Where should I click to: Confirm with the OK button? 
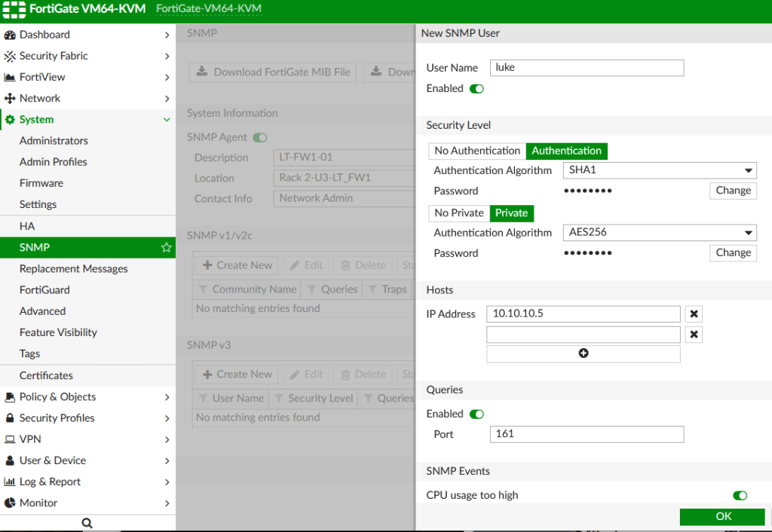[722, 516]
